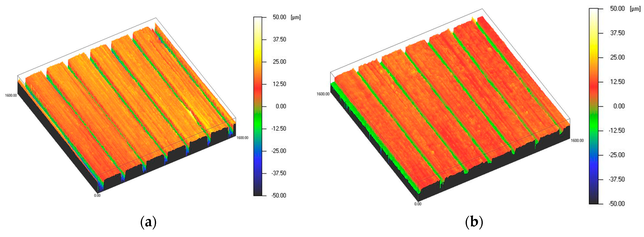Click the [µm] unit label on right scale
644x237 pixels.
(635, 9)
